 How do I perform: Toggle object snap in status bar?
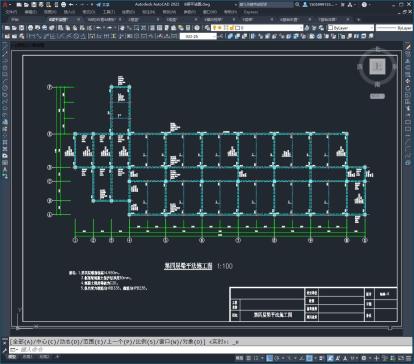point(309,358)
